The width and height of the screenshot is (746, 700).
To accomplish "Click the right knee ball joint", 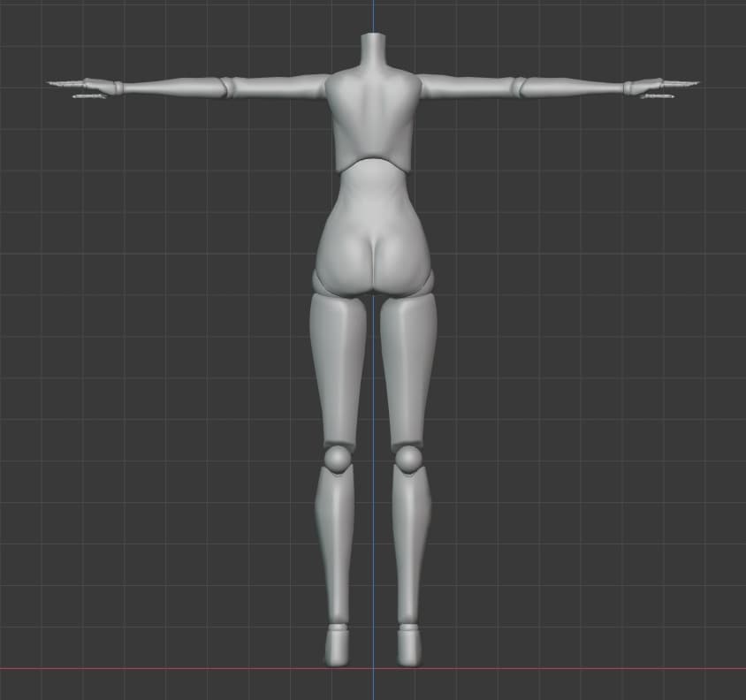I will (408, 459).
